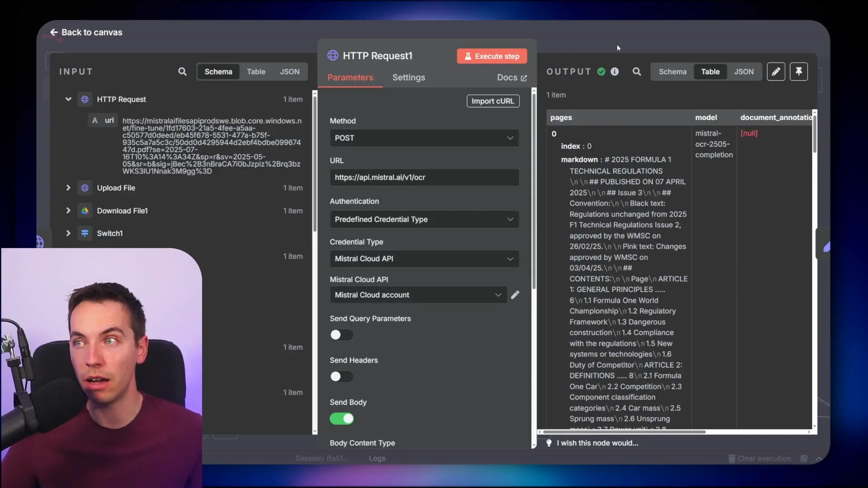Expand the Download File1 node
Viewport: 868px width, 488px height.
[x=68, y=211]
